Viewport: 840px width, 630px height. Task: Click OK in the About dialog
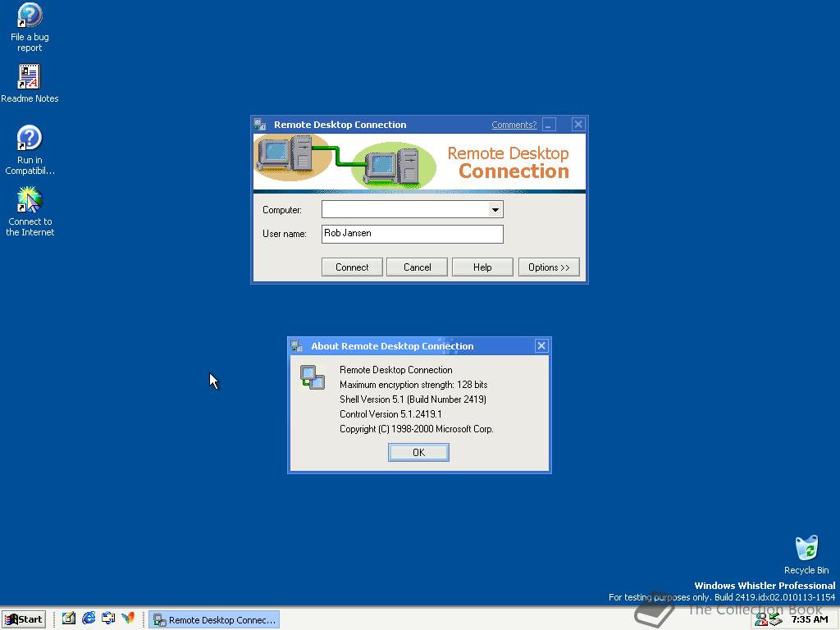(418, 452)
